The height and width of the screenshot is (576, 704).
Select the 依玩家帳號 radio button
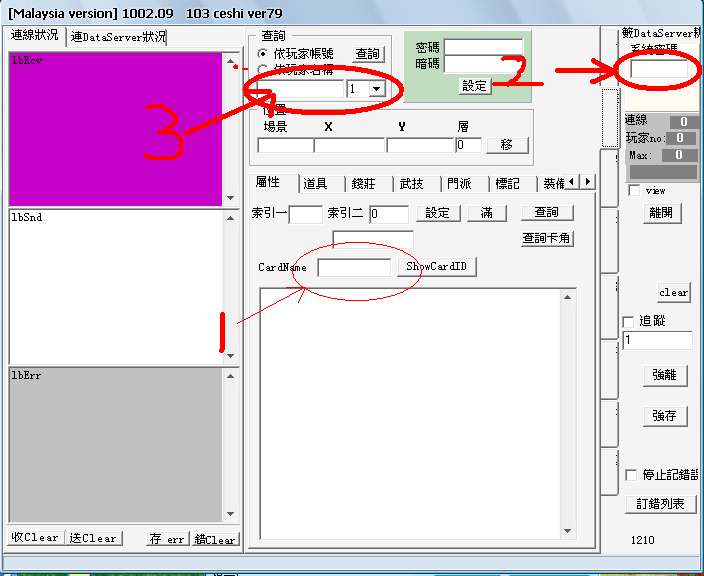(x=263, y=53)
